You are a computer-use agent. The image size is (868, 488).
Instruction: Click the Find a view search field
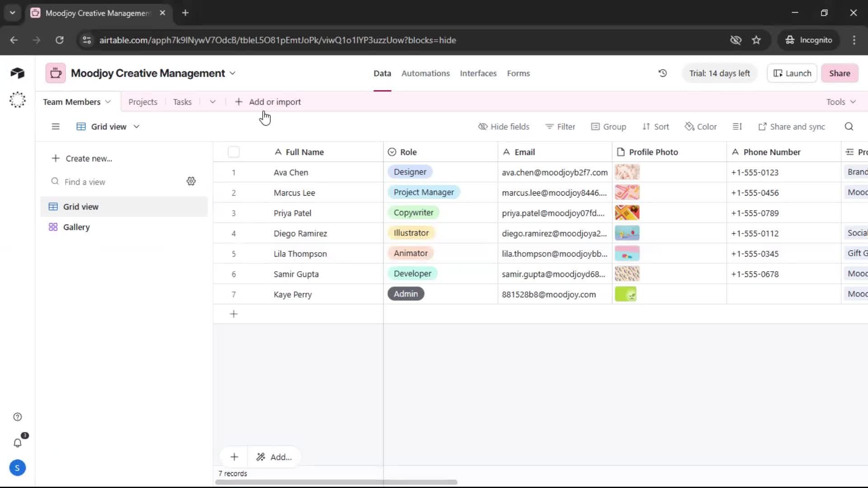(114, 182)
